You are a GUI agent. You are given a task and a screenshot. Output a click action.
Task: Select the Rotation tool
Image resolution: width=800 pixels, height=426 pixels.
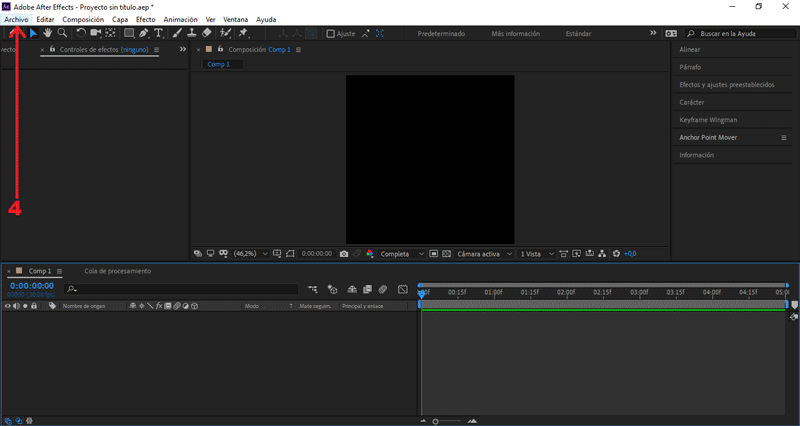[x=81, y=33]
